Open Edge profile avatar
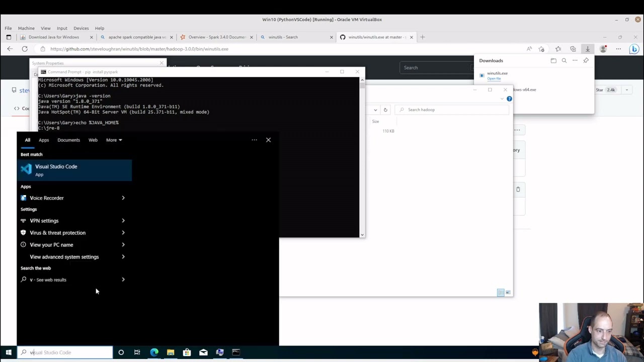Screen dimensions: 644x362 [x=603, y=49]
